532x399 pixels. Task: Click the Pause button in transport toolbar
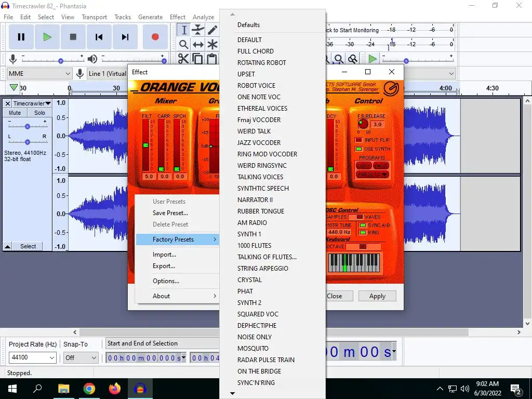point(21,37)
